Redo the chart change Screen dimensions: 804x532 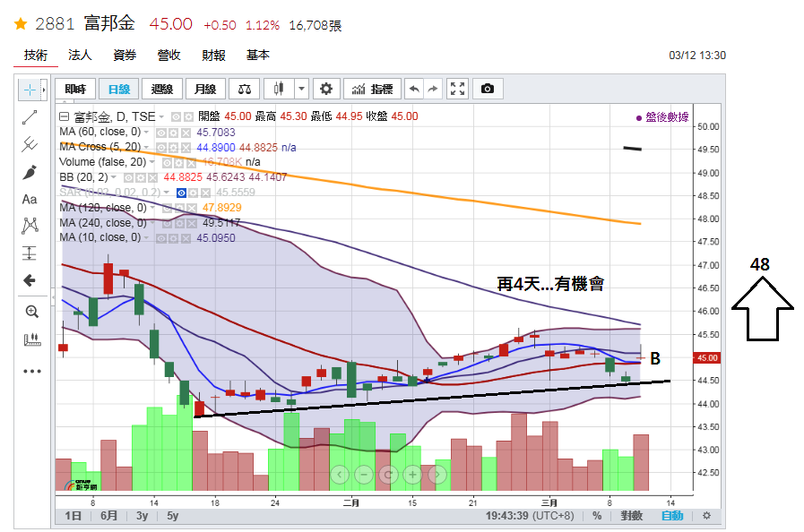coord(433,90)
